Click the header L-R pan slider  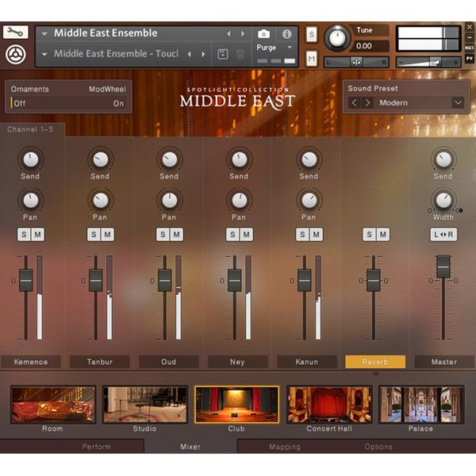click(356, 62)
